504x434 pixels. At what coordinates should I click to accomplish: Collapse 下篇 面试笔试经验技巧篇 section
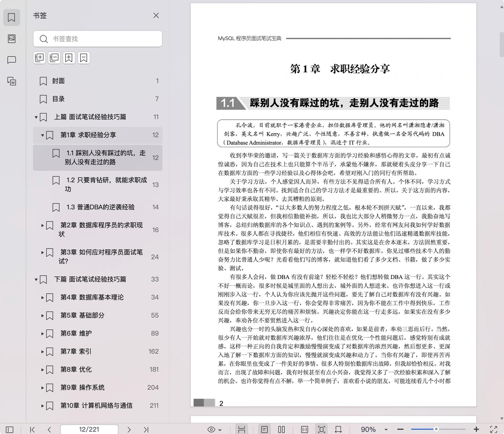36,279
